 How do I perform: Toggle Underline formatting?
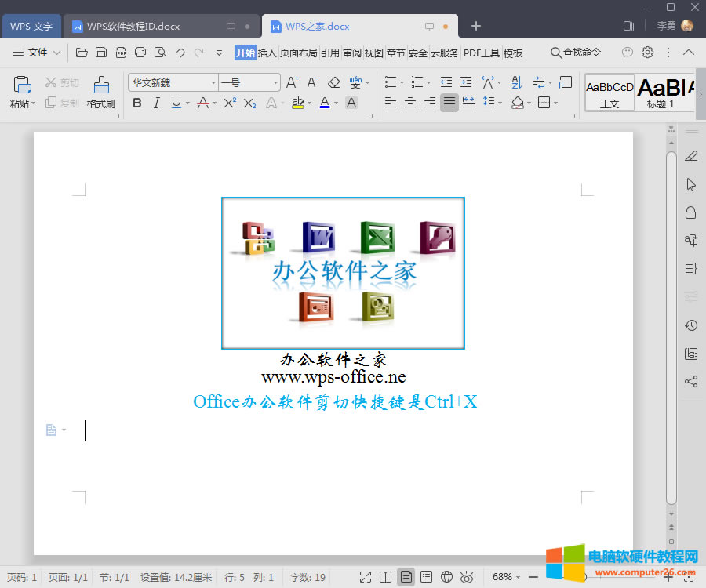pos(176,103)
